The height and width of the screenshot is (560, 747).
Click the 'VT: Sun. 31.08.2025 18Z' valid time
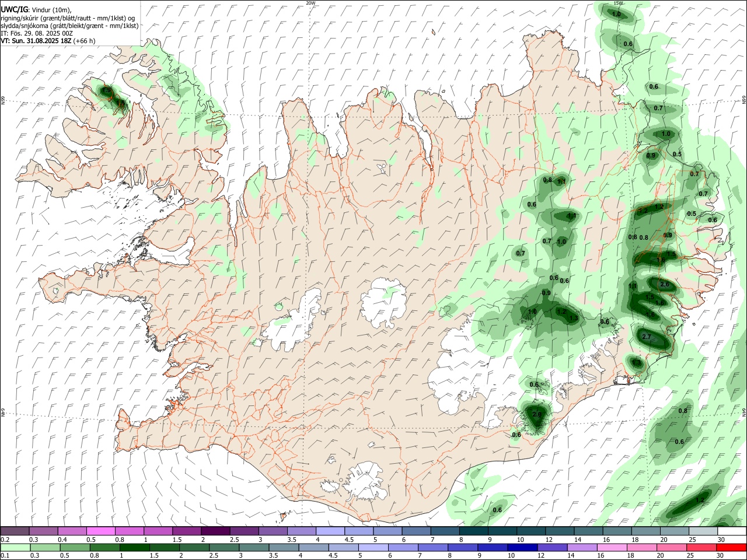[36, 41]
